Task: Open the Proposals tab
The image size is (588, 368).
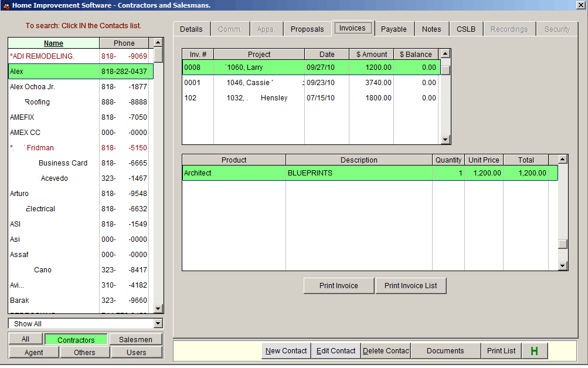Action: tap(307, 29)
